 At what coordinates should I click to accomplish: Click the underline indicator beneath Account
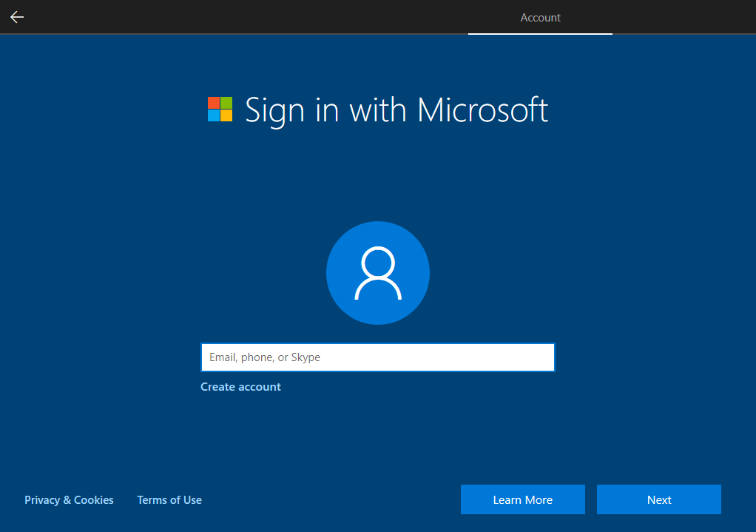point(540,33)
